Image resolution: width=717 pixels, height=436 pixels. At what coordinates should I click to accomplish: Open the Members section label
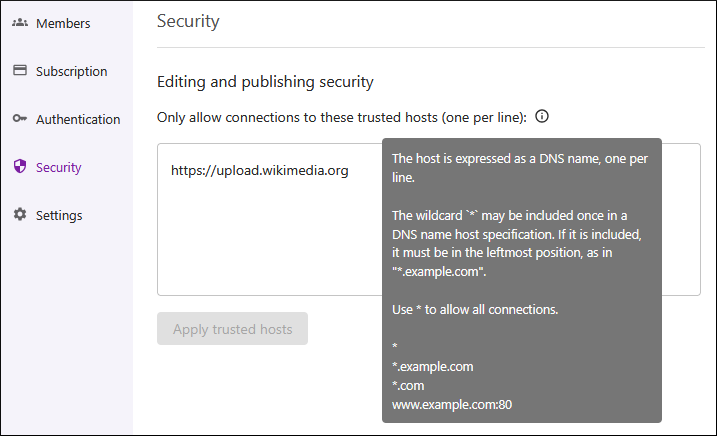pos(63,23)
